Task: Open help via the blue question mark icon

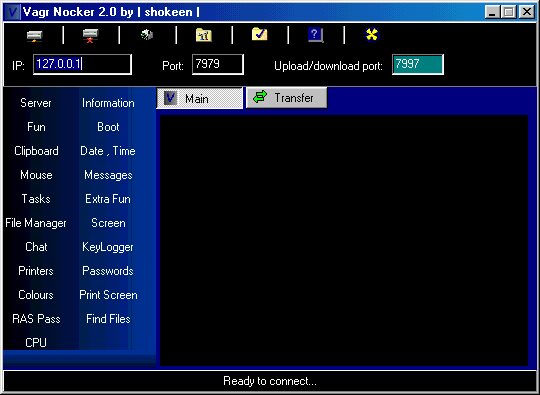Action: point(315,35)
